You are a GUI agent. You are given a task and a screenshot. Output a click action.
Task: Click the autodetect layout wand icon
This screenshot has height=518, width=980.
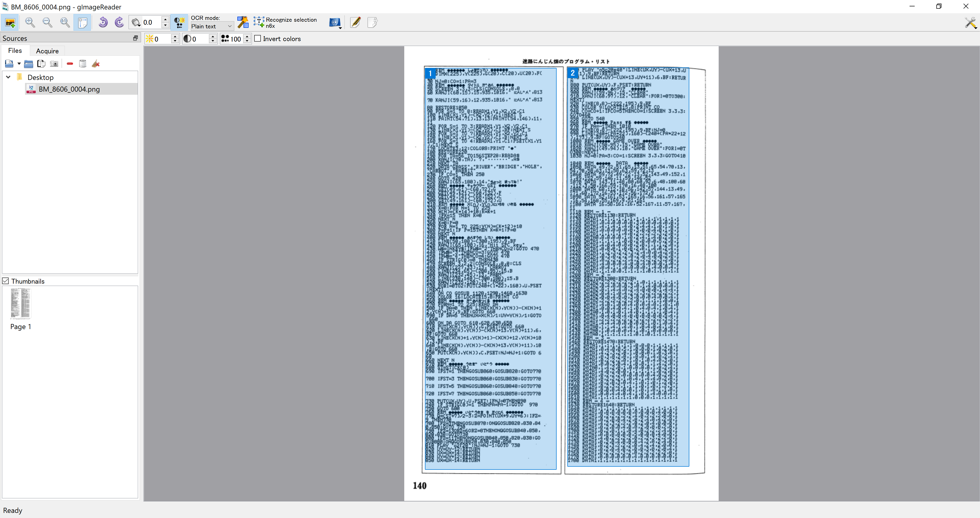242,22
